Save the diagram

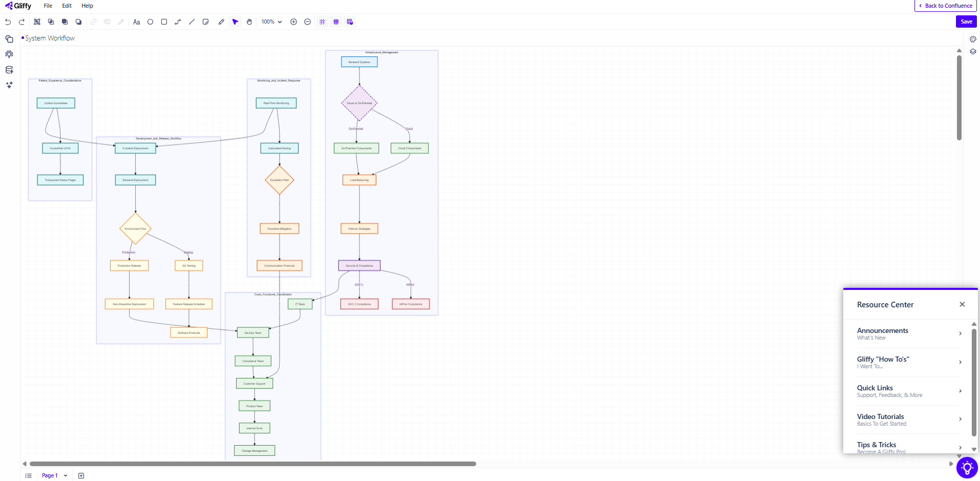tap(966, 22)
